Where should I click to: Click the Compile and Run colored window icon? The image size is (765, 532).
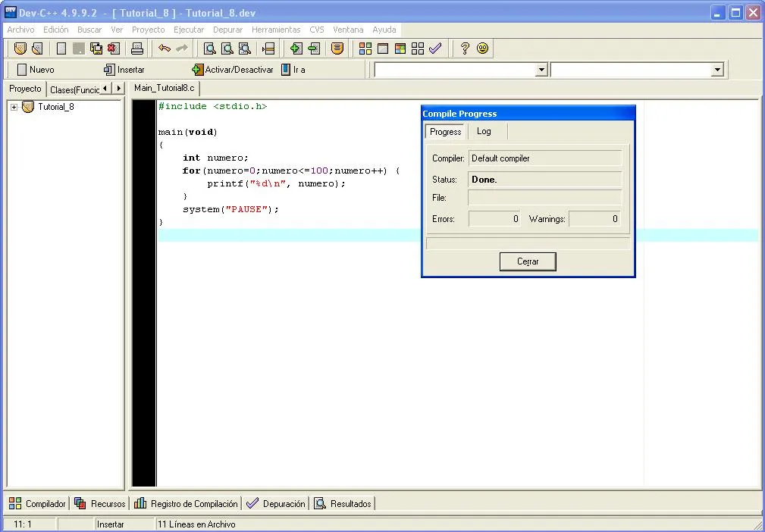pyautogui.click(x=400, y=49)
